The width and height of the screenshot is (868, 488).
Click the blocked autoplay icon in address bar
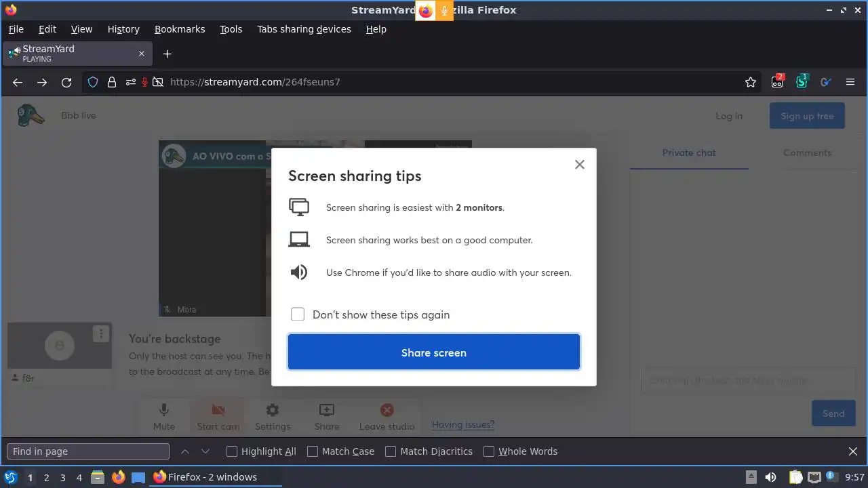tap(158, 82)
